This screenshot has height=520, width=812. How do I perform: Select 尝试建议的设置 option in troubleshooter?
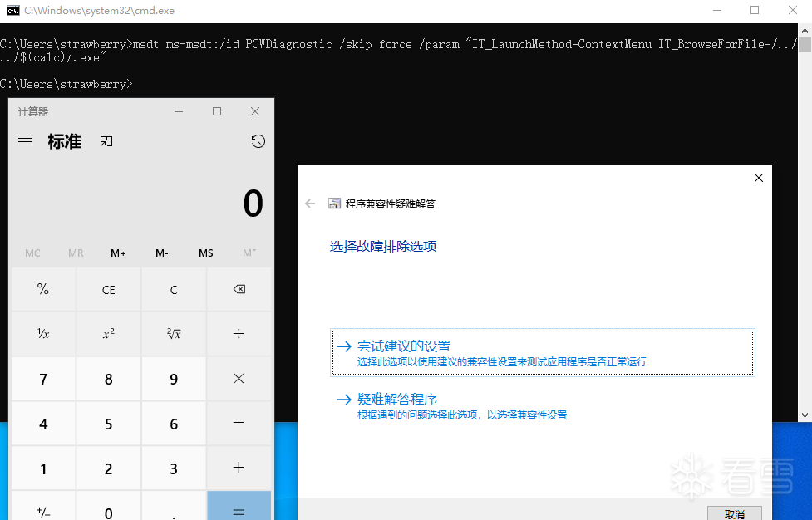[x=542, y=352]
